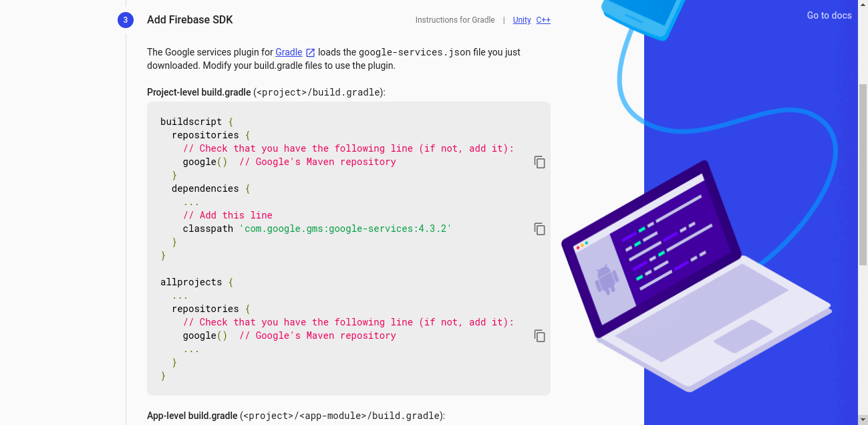The height and width of the screenshot is (425, 868).
Task: Copy the google() line inside buildscript block
Action: [540, 162]
